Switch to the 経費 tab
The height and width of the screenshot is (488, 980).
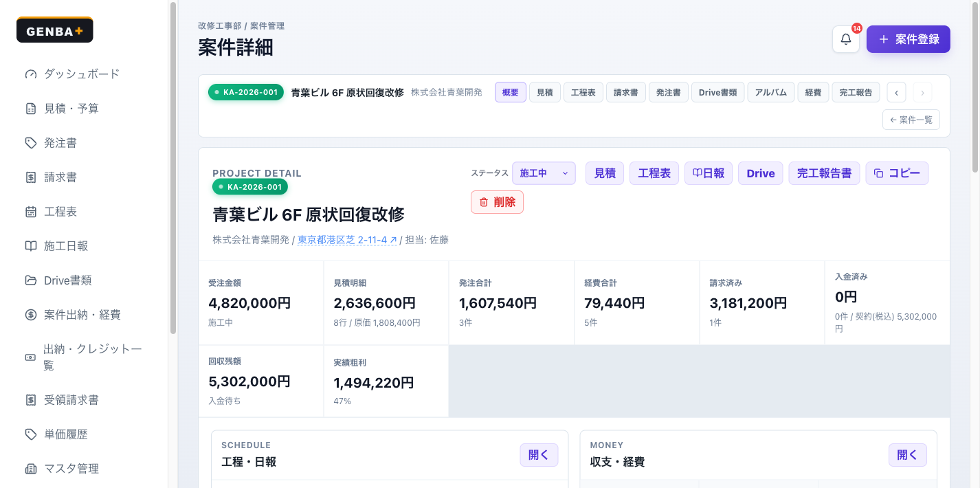[814, 92]
